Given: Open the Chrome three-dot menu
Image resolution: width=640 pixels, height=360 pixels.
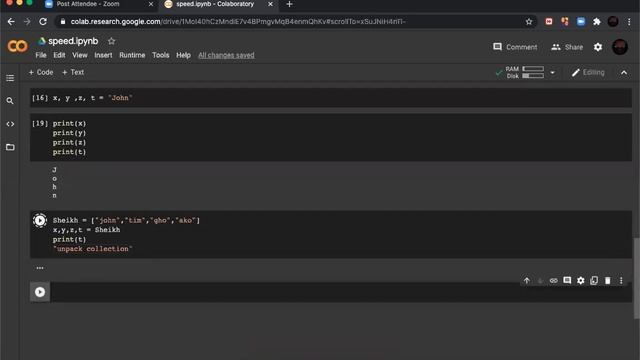Looking at the screenshot, I should tap(629, 22).
